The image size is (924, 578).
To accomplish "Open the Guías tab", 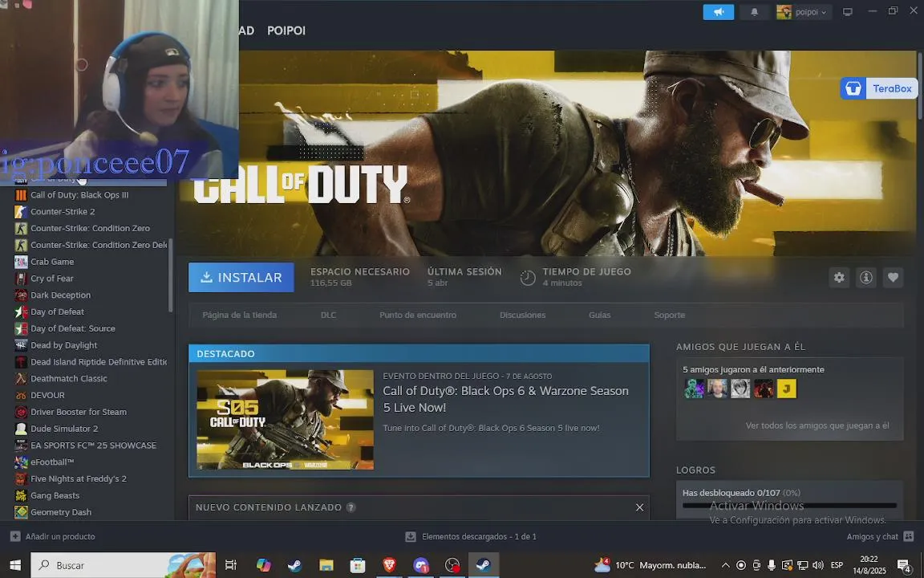I will (x=599, y=315).
